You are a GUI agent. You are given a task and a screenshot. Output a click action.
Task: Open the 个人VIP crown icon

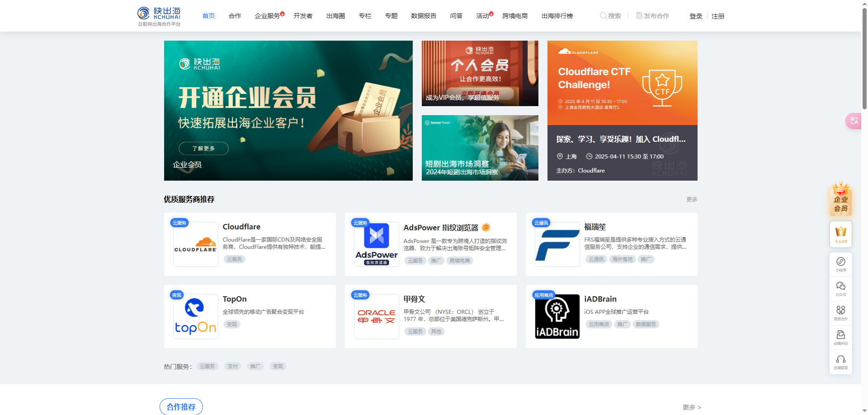[x=840, y=234]
